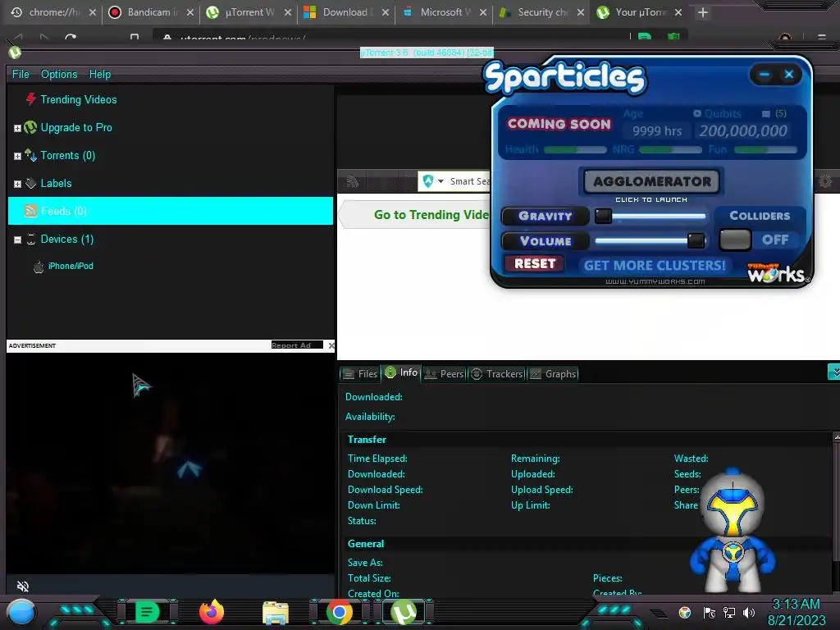Screen dimensions: 840x630
Task: Click the Quibits icon in Sparticles
Action: coord(697,113)
